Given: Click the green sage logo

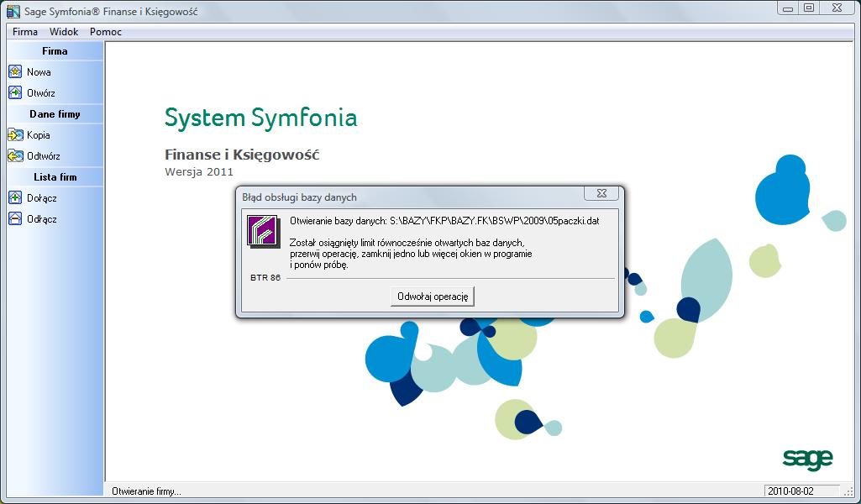Looking at the screenshot, I should pos(807,458).
